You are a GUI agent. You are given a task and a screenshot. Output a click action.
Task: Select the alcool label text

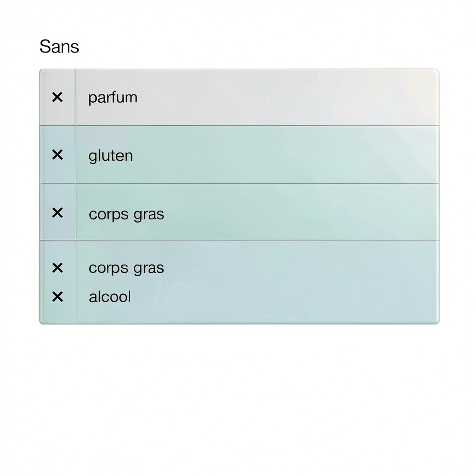[x=110, y=297]
